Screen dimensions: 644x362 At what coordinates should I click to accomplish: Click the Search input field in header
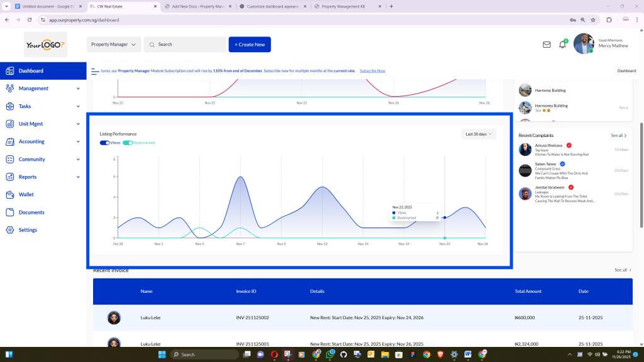tap(189, 45)
